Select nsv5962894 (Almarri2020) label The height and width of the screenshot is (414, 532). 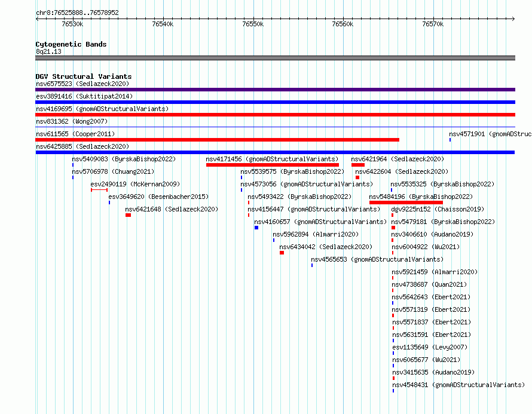[x=316, y=234]
